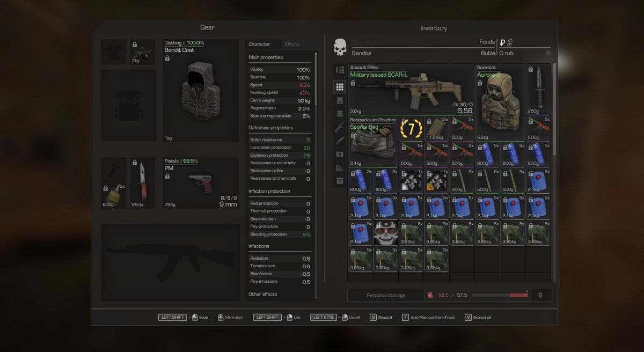Click the empty backpack gear slot
Image resolution: width=644 pixels, height=352 pixels.
click(x=128, y=105)
